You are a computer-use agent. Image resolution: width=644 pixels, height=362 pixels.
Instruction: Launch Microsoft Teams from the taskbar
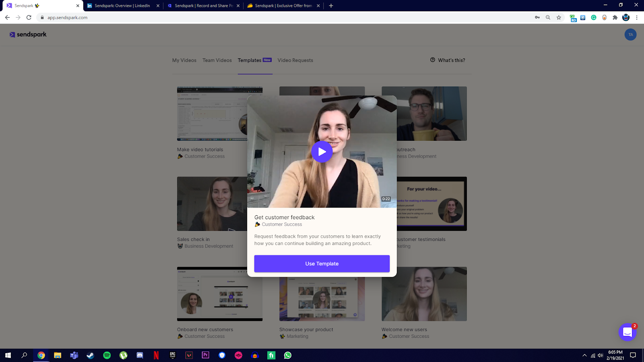pos(74,355)
